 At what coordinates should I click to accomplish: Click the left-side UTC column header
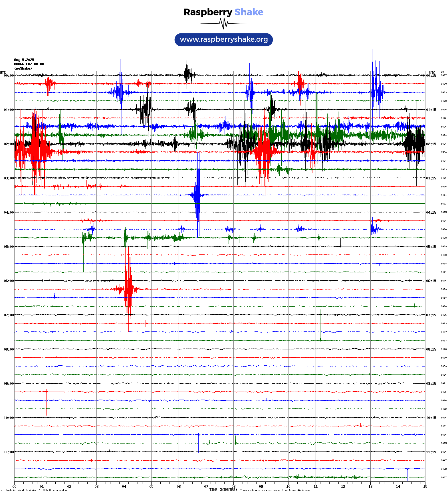(x=3, y=72)
